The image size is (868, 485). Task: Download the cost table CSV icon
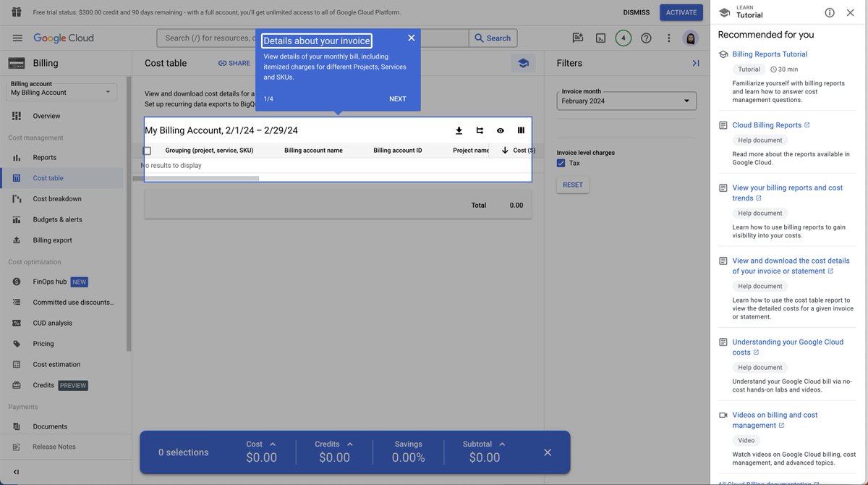click(459, 130)
